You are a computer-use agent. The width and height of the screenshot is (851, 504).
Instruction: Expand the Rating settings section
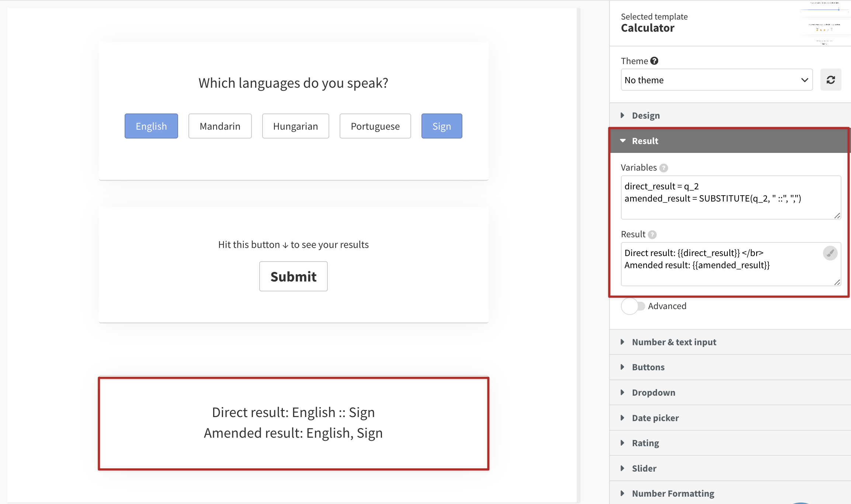pos(645,443)
